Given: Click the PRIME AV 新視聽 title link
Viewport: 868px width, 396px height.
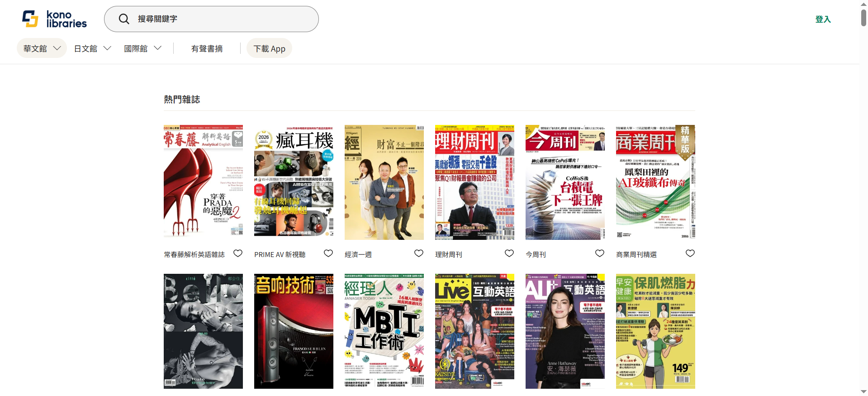Looking at the screenshot, I should pyautogui.click(x=280, y=255).
